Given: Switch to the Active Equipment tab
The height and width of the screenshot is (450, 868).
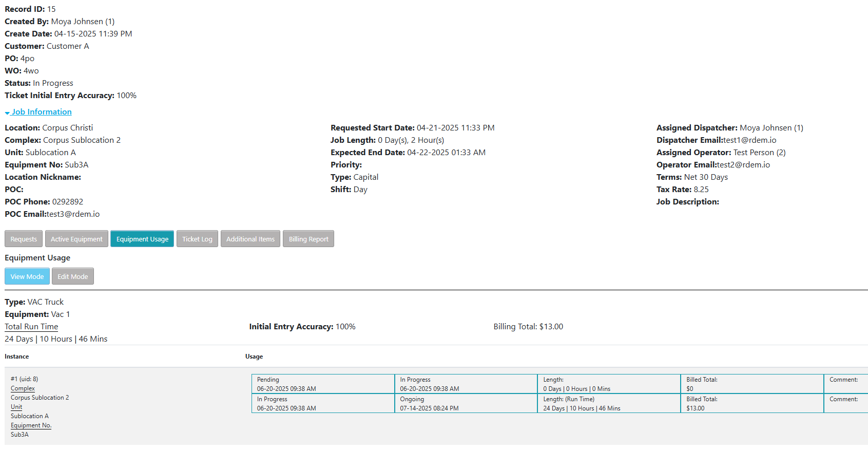Looking at the screenshot, I should [76, 239].
